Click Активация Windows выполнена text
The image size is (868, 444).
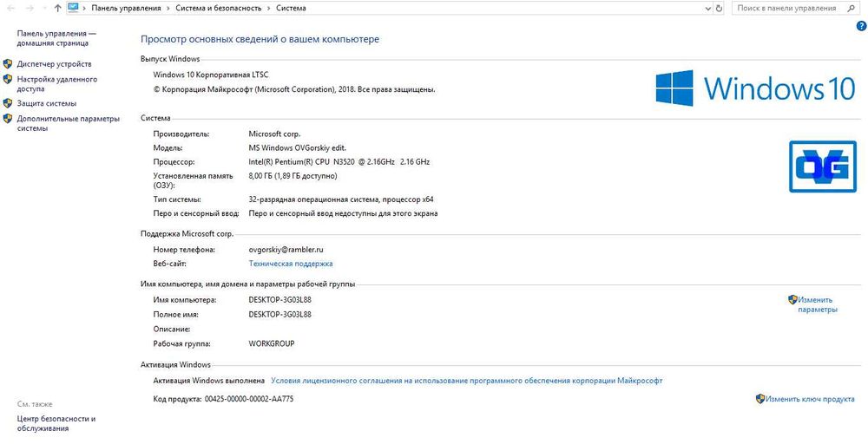[x=208, y=381]
